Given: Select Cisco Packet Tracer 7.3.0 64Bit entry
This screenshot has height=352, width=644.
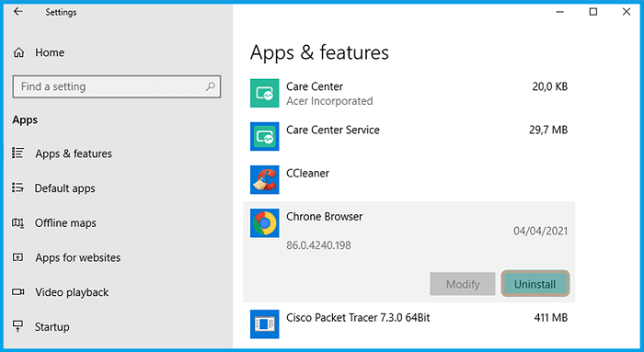Looking at the screenshot, I should [358, 318].
